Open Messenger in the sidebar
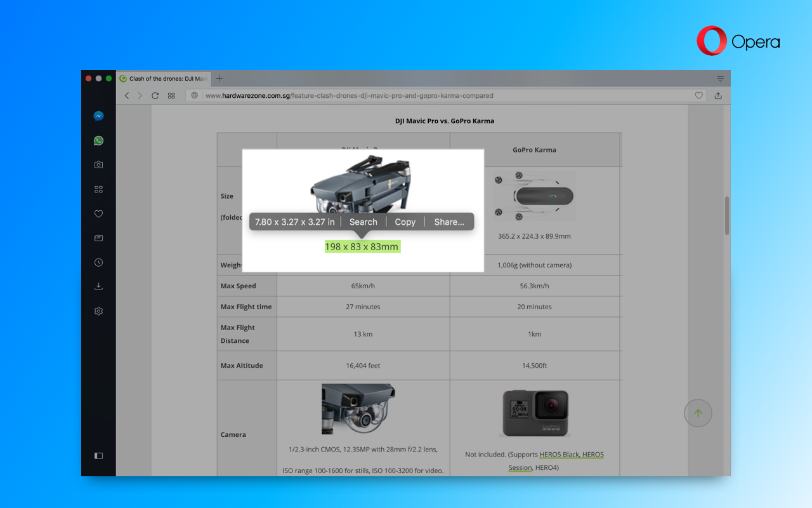The height and width of the screenshot is (508, 812). [98, 116]
